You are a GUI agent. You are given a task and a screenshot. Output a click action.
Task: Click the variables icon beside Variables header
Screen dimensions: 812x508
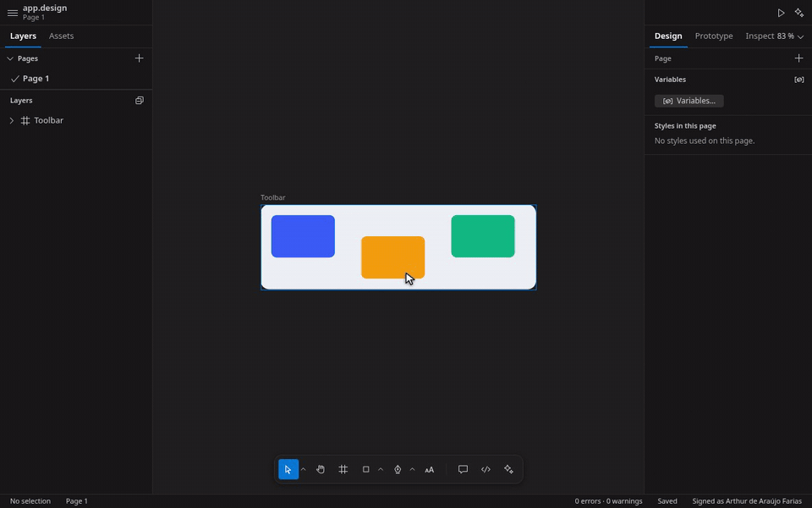(799, 80)
